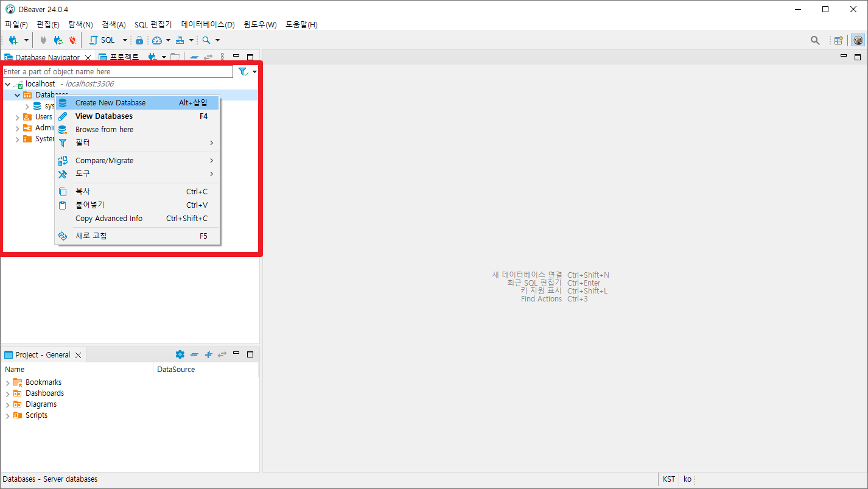868x489 pixels.
Task: Click the Reconnect plug icon with green arrows
Action: [58, 40]
